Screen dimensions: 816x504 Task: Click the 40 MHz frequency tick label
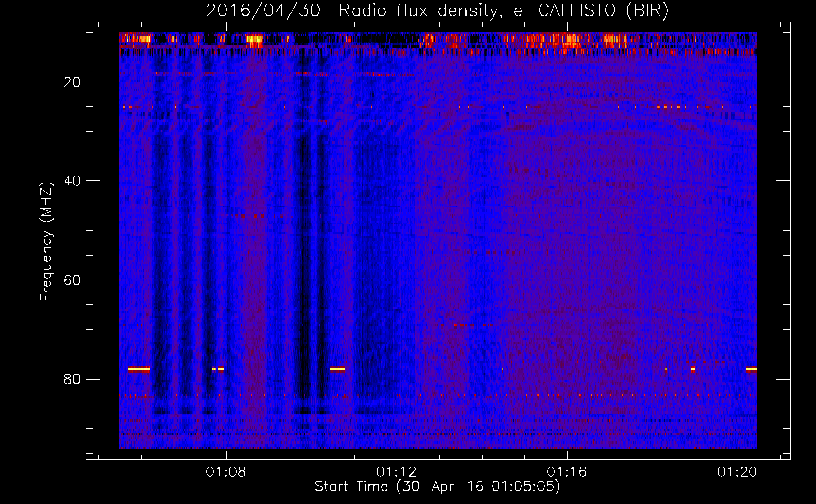72,181
